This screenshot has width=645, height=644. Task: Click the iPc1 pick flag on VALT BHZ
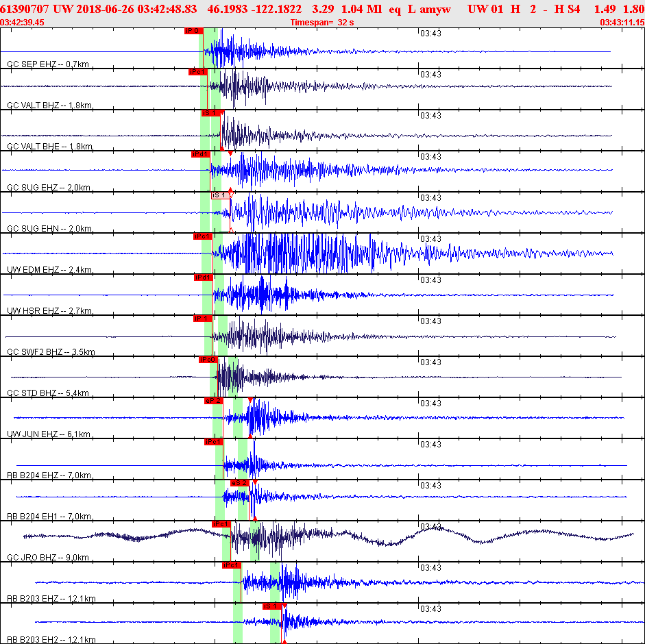(x=197, y=72)
